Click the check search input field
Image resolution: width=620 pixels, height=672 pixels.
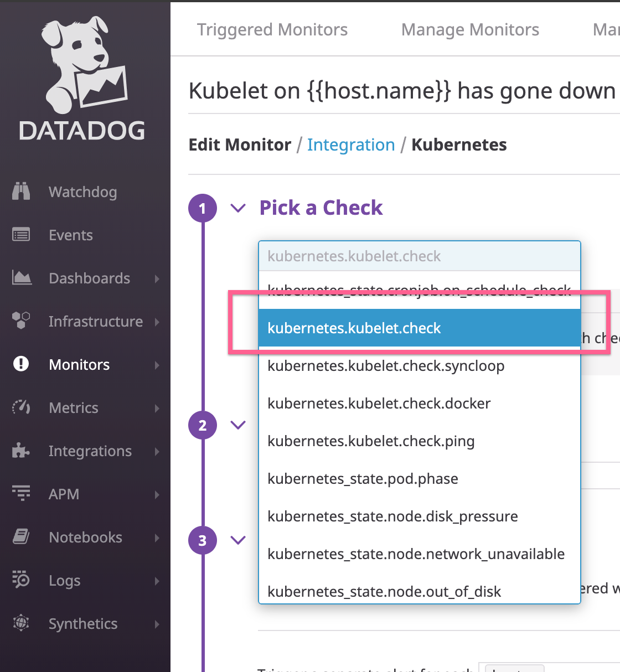pyautogui.click(x=420, y=256)
